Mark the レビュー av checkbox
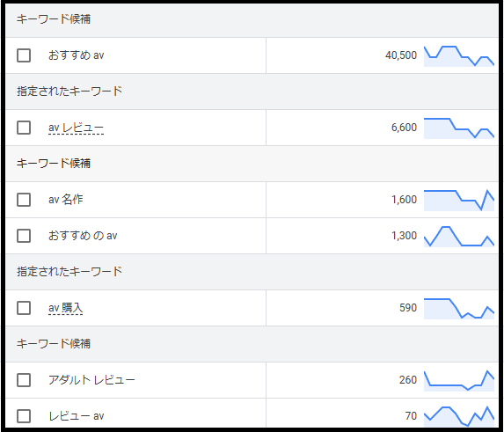504x432 pixels. 24,416
